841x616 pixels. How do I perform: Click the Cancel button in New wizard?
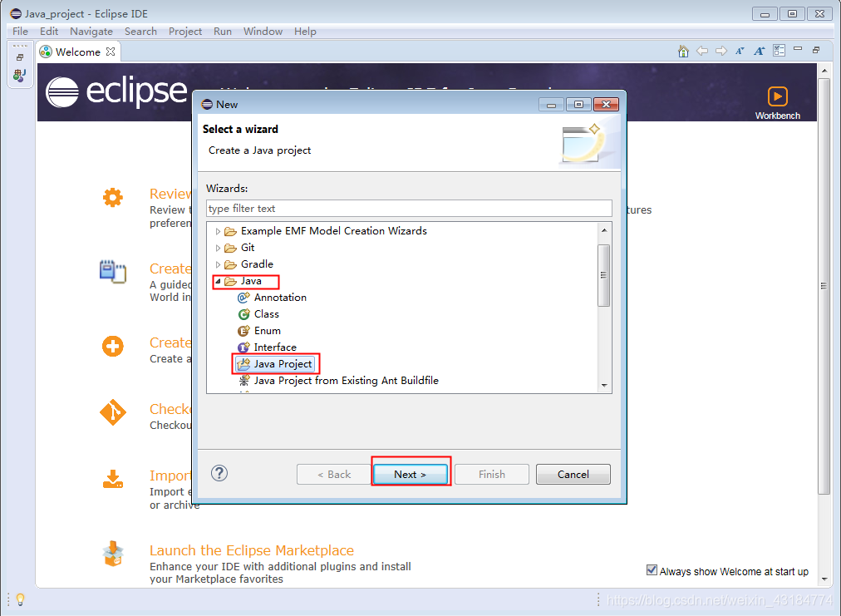(x=573, y=475)
